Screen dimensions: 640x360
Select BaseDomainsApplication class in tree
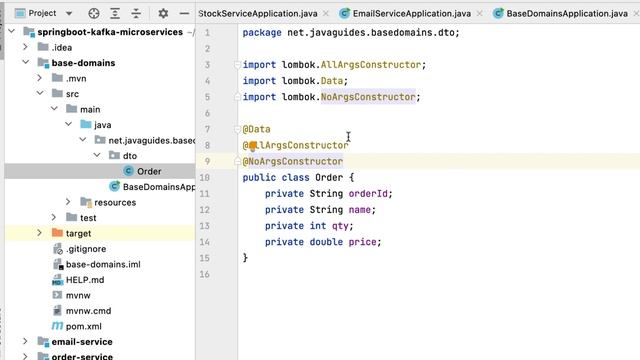point(159,187)
